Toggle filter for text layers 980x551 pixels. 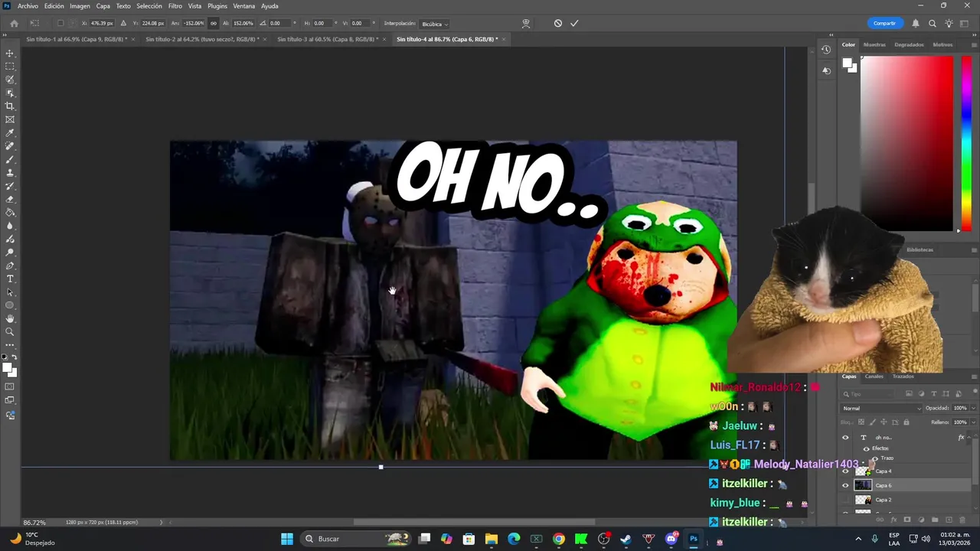pyautogui.click(x=933, y=394)
